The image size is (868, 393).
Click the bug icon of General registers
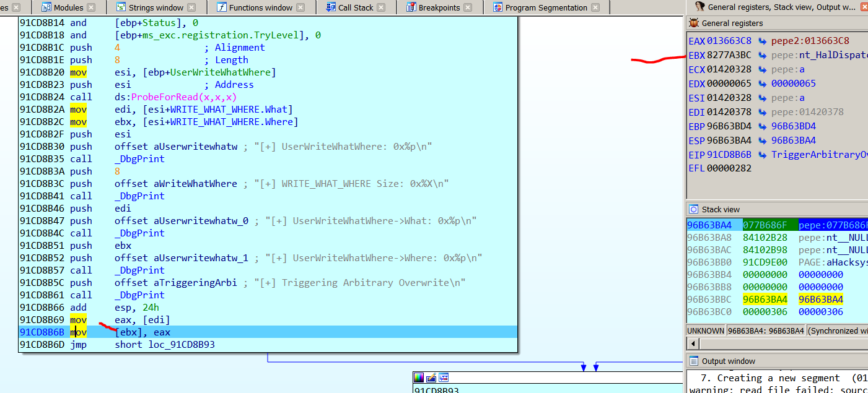[694, 23]
